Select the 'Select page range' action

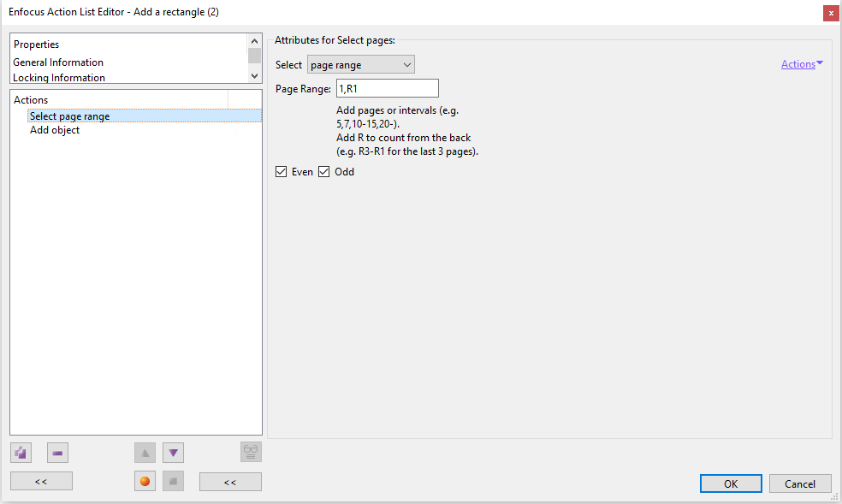[145, 116]
